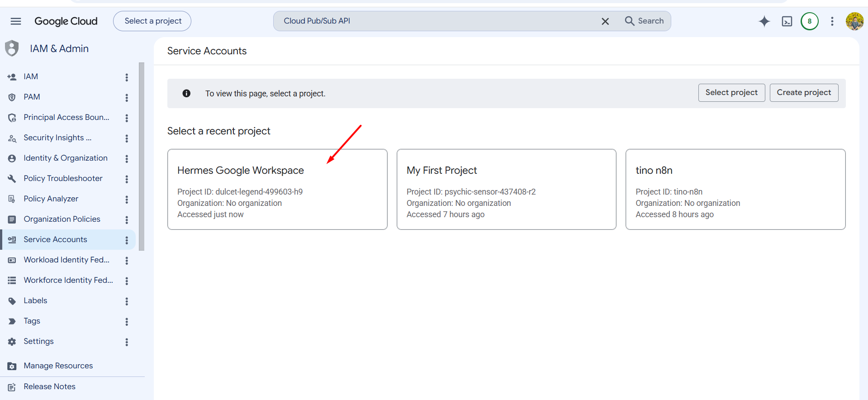Open three-dot menu beside Security Insights

(x=127, y=138)
